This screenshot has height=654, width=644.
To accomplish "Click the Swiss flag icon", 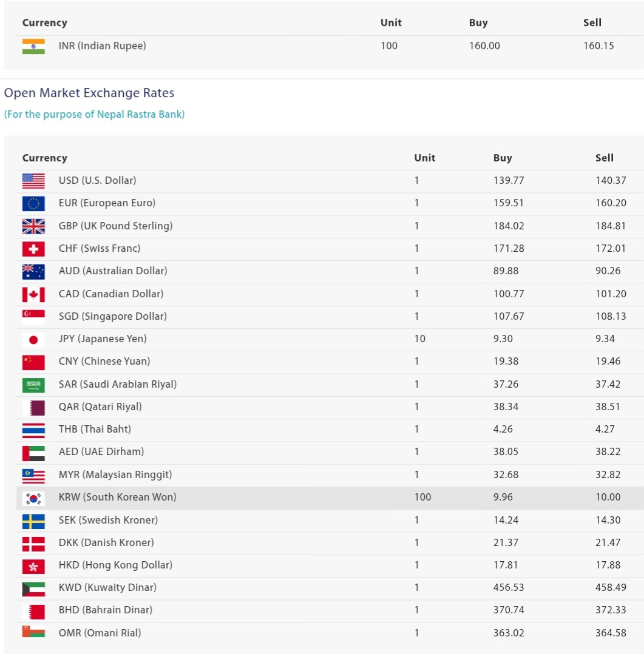I will coord(33,249).
